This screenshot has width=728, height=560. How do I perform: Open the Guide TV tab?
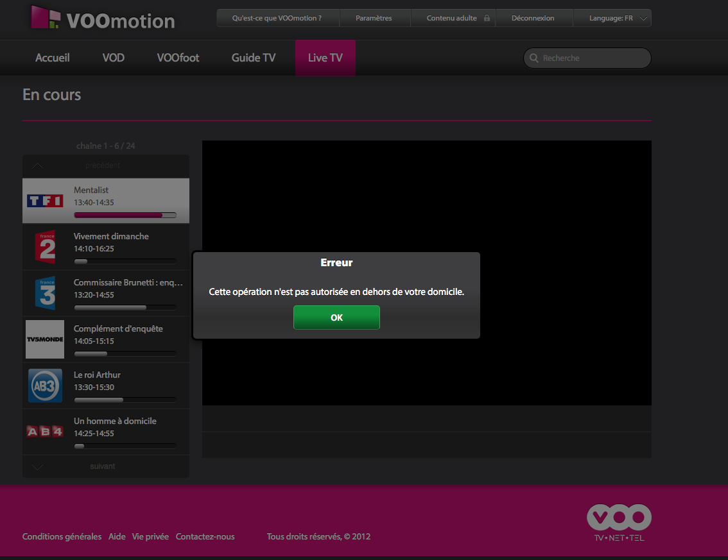point(254,58)
